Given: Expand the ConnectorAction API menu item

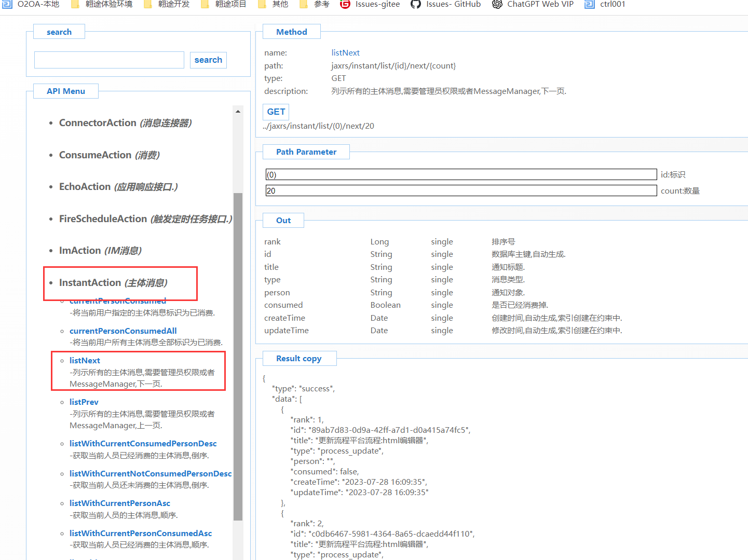Looking at the screenshot, I should (x=125, y=123).
